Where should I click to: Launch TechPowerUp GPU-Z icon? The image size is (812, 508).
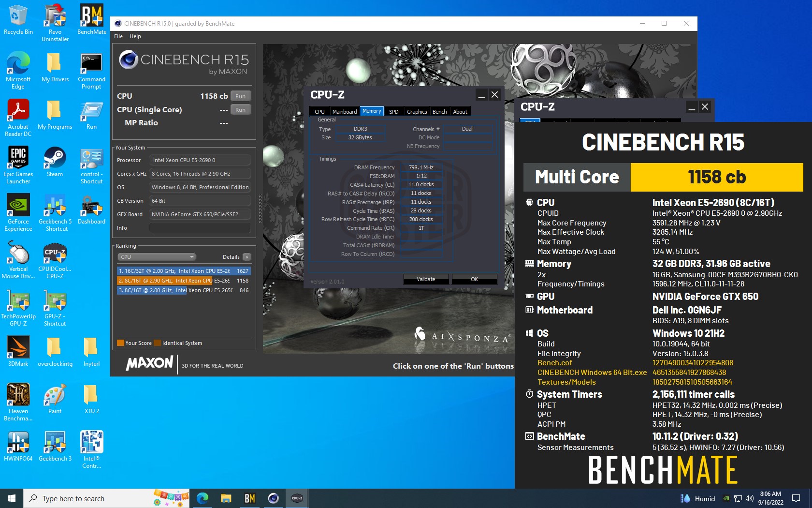[18, 307]
